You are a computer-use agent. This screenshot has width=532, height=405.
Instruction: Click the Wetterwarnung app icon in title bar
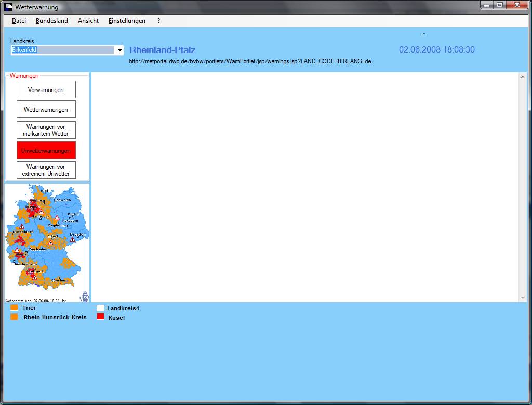click(x=8, y=7)
